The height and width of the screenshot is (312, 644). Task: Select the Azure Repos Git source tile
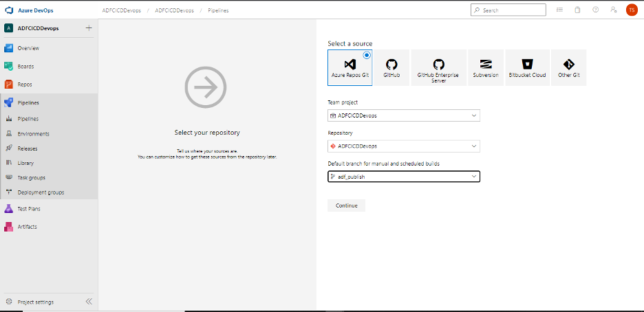click(x=350, y=67)
